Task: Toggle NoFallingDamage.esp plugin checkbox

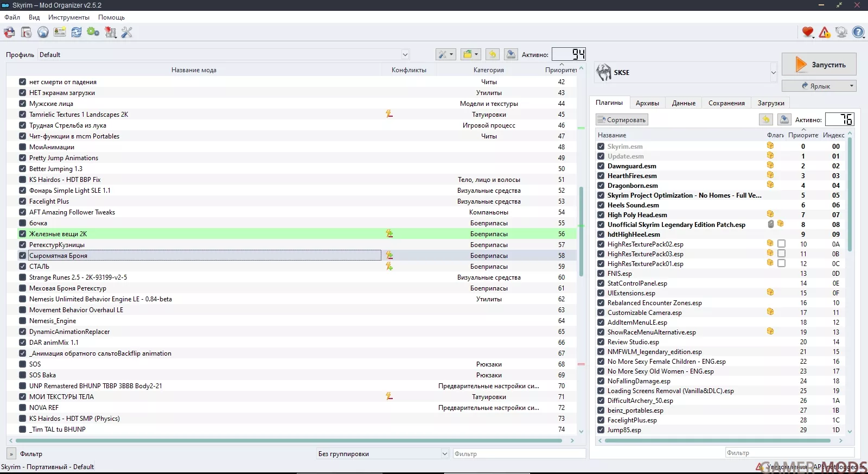Action: [x=601, y=381]
